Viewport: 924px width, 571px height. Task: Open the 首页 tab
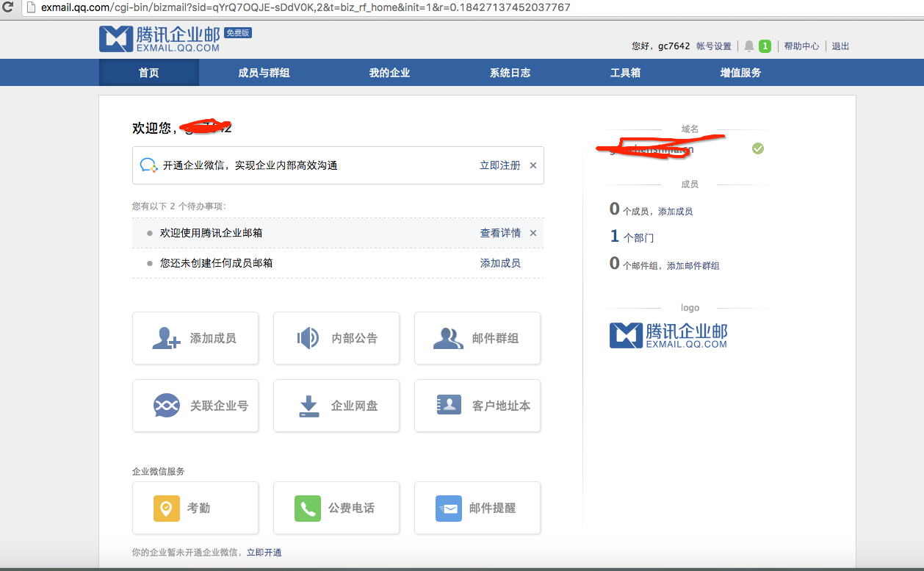[149, 73]
